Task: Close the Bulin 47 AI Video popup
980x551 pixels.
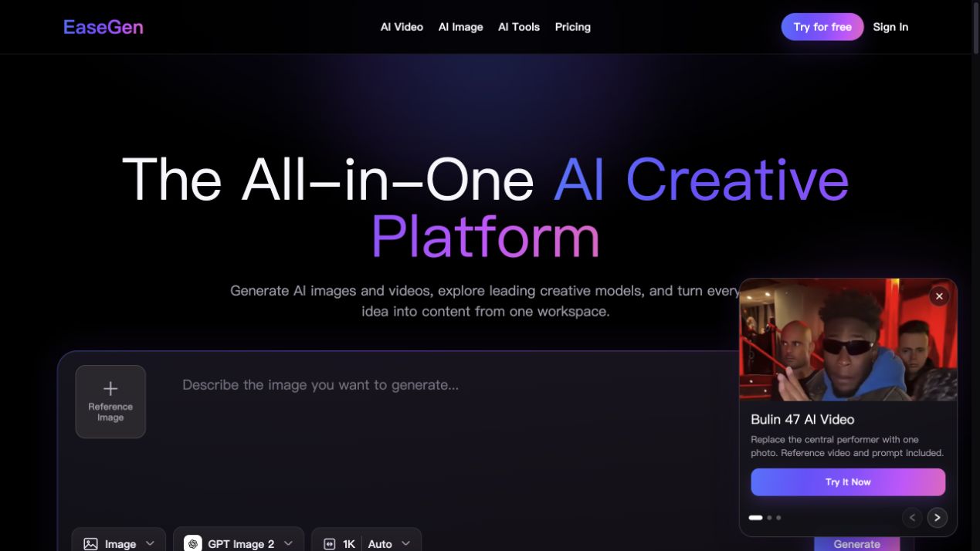Action: pyautogui.click(x=939, y=296)
